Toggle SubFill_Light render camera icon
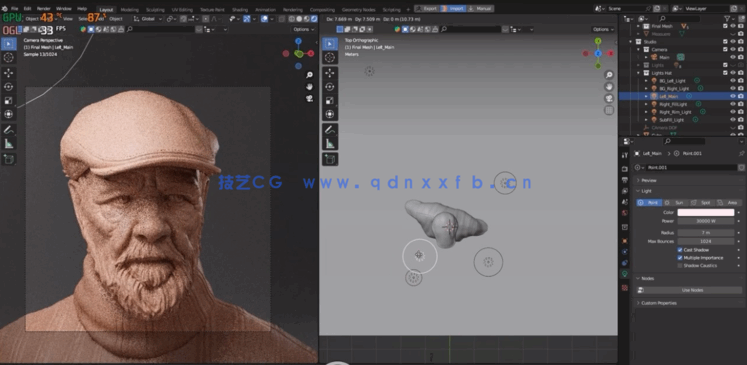747x365 pixels. pos(741,120)
